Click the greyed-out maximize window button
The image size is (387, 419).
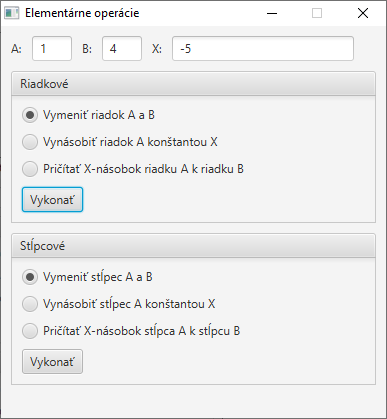tap(317, 13)
